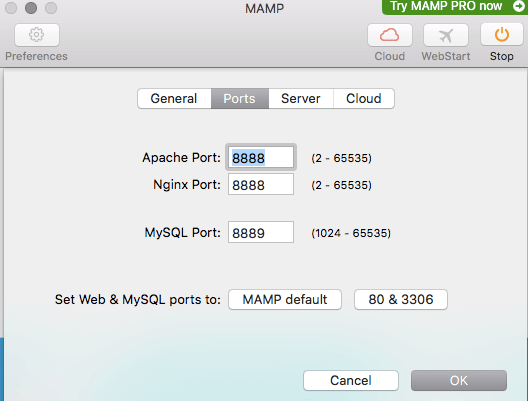Confirm settings with the OK button
Viewport: 528px width, 401px height.
[459, 380]
